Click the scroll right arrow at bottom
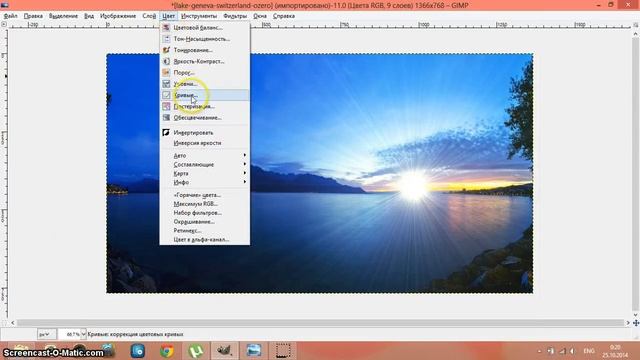Viewport: 640px width, 360px height. pos(628,323)
